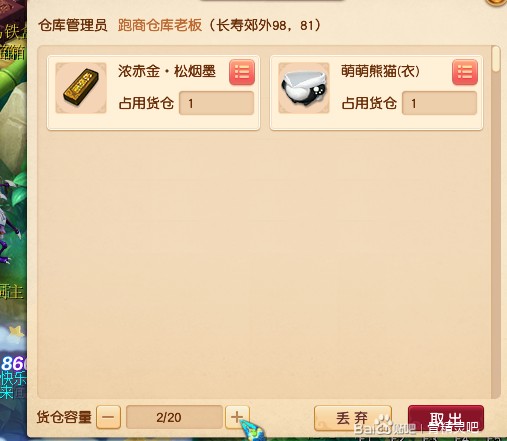Click the 仓库管理员 panel title

click(73, 25)
